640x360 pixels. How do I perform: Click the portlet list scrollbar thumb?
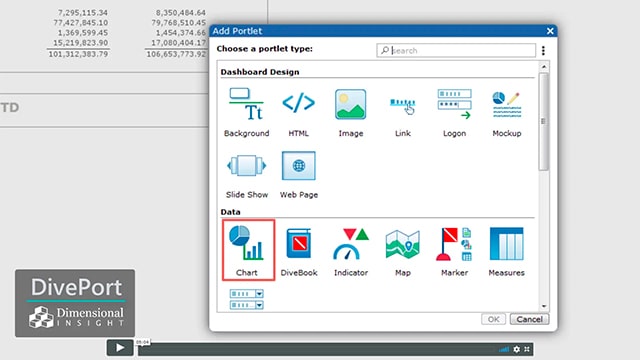click(x=543, y=121)
